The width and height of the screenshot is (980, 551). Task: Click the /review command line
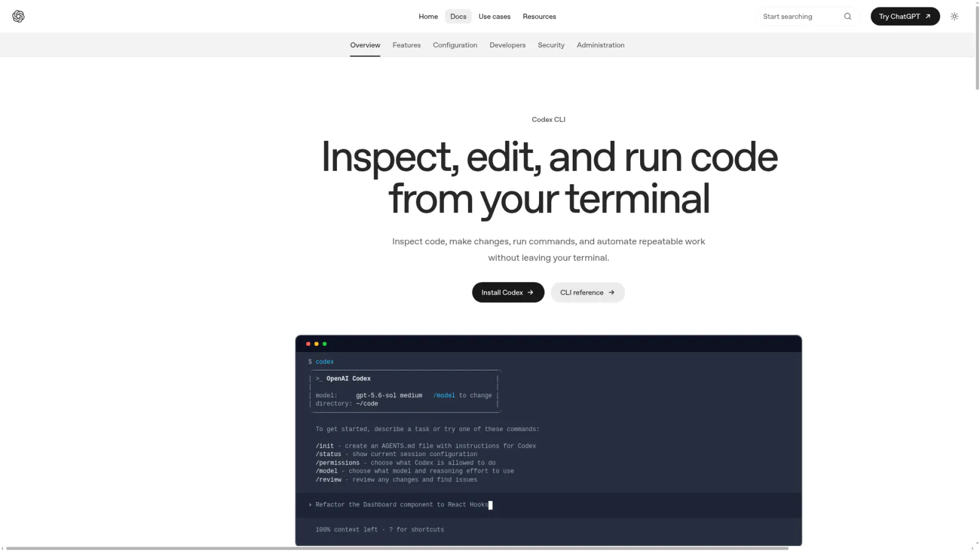[x=396, y=480]
